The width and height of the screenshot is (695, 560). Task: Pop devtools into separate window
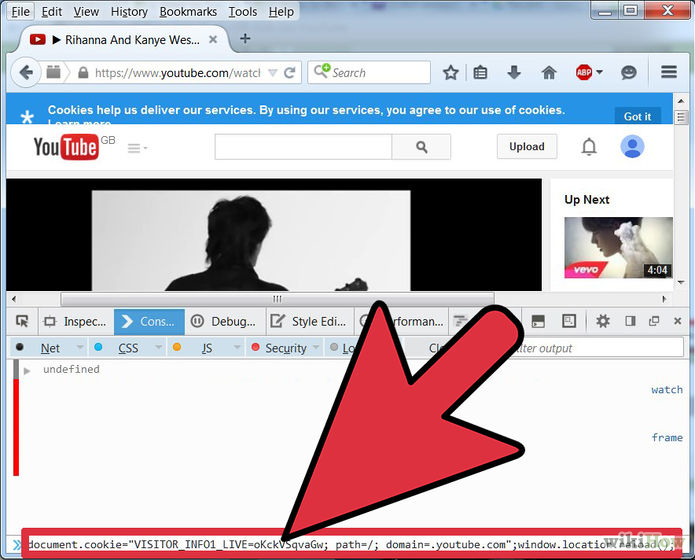pos(654,321)
